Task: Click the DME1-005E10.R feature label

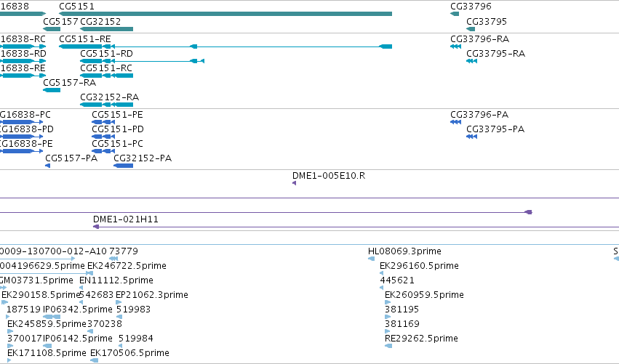Action: [x=329, y=176]
